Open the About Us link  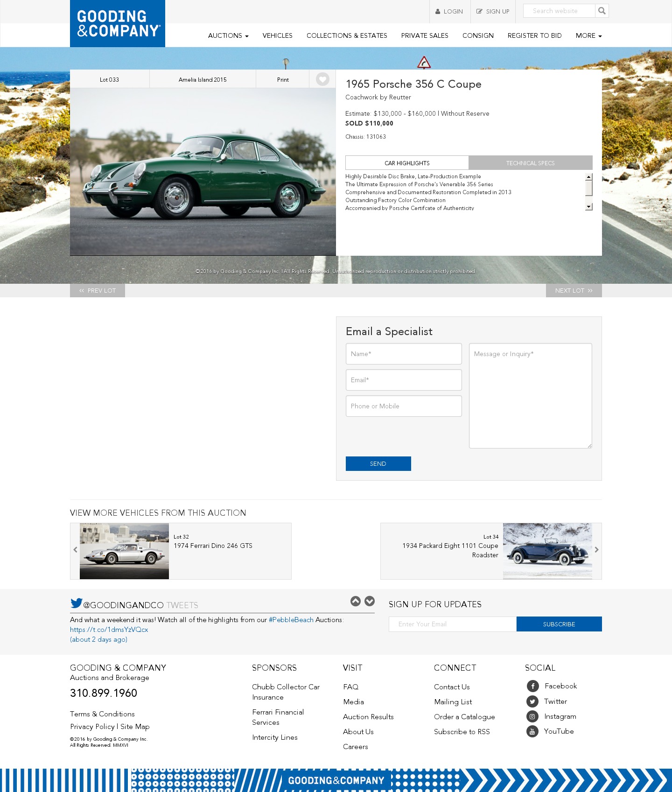point(358,732)
